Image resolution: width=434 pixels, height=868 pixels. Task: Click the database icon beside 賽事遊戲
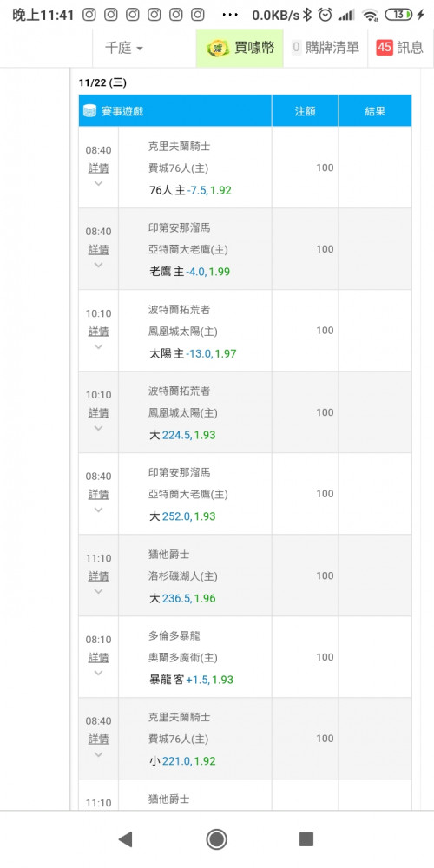pyautogui.click(x=89, y=111)
